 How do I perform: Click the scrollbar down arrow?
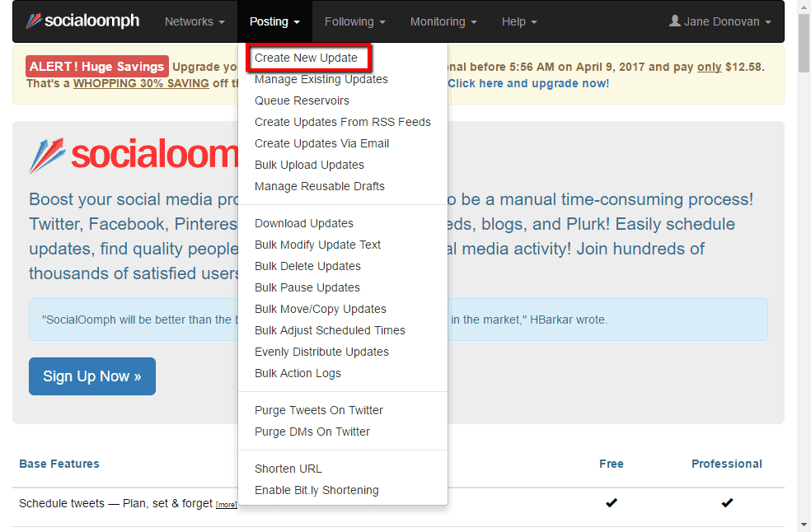tap(804, 525)
